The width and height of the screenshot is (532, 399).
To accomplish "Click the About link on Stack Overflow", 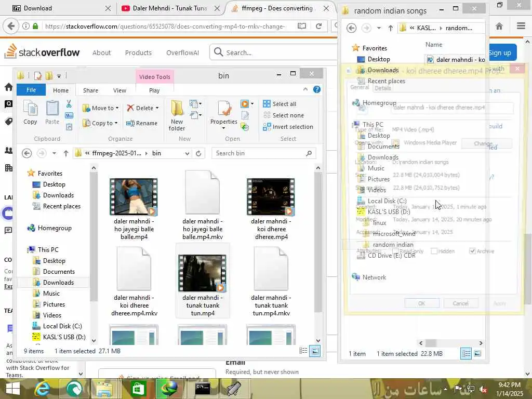I will 101,52.
